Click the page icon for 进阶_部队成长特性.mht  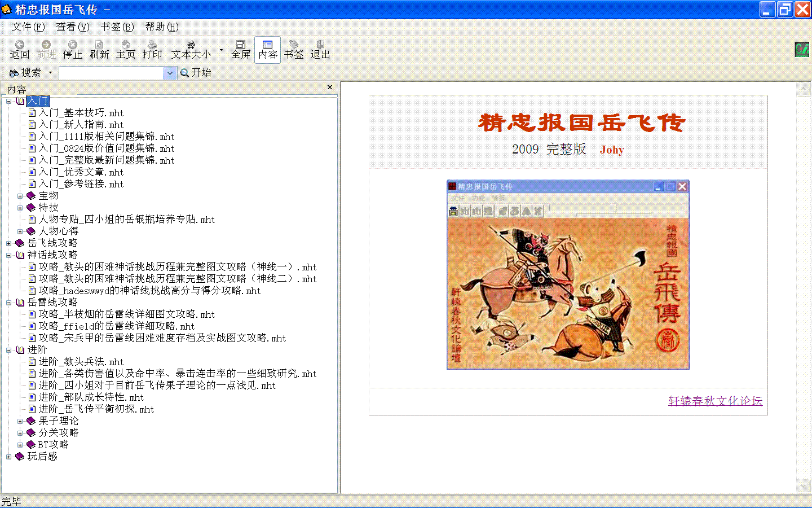point(32,397)
